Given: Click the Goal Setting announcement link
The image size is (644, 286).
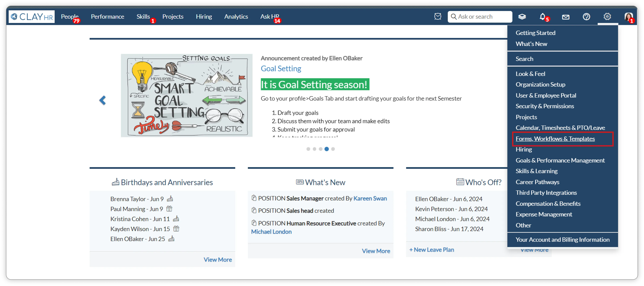Looking at the screenshot, I should (x=281, y=68).
